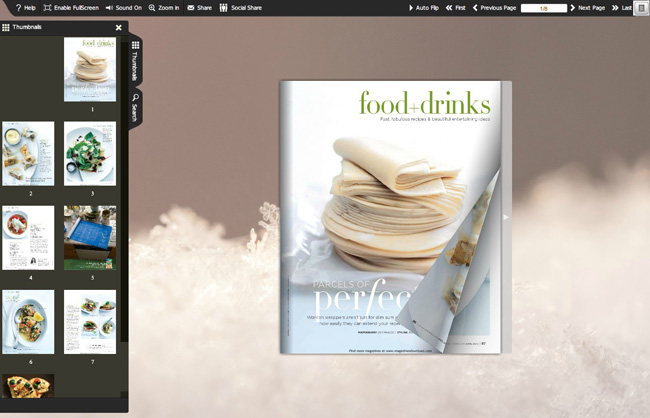Open page 5 thumbnail
Image resolution: width=650 pixels, height=418 pixels.
pyautogui.click(x=90, y=238)
